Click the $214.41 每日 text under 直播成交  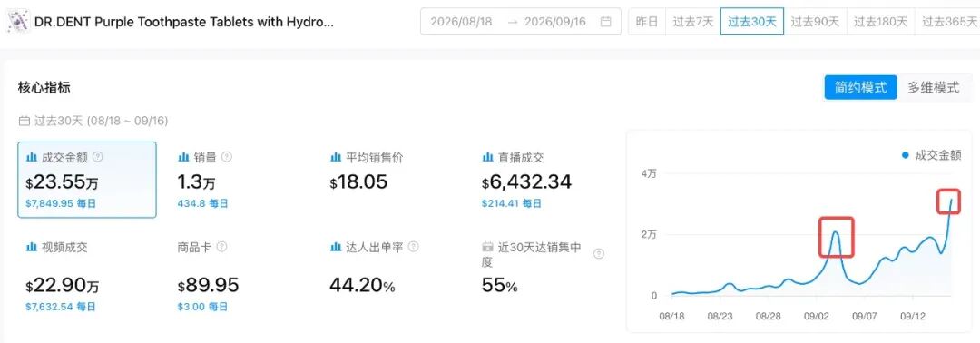[511, 203]
